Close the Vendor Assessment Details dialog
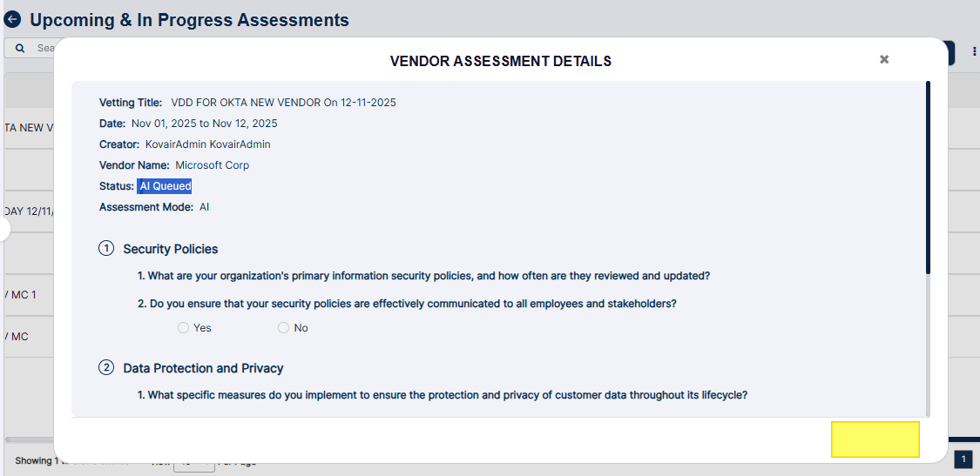This screenshot has width=980, height=476. click(x=884, y=60)
